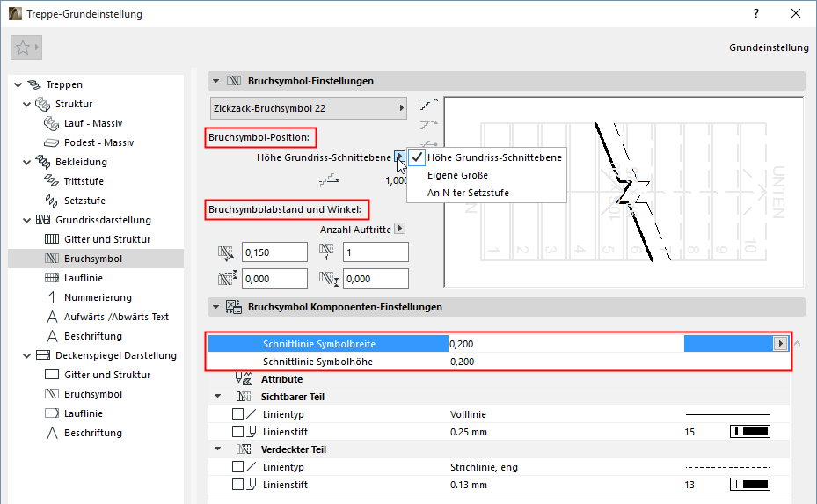Collapse the Verdeckter Teil group

point(218,449)
